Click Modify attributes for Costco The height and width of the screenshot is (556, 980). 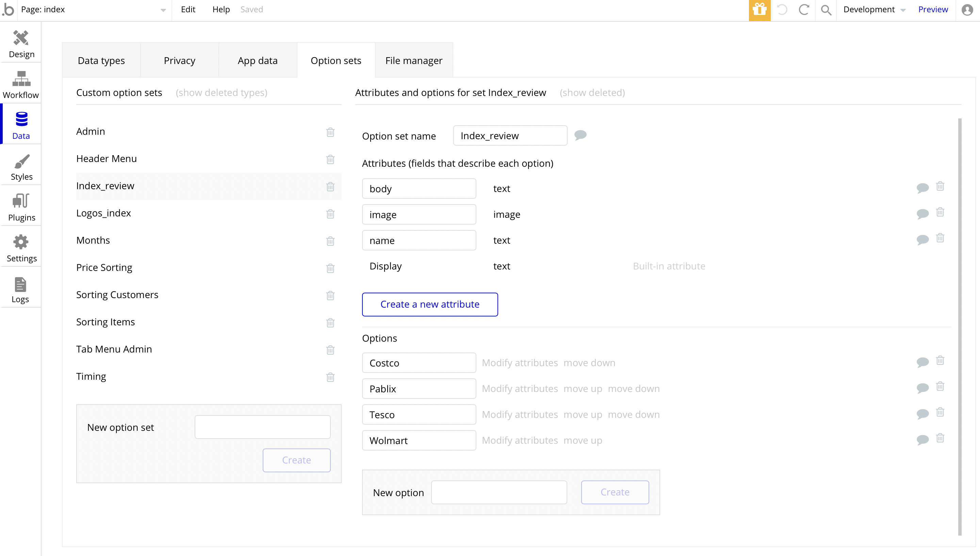click(520, 363)
